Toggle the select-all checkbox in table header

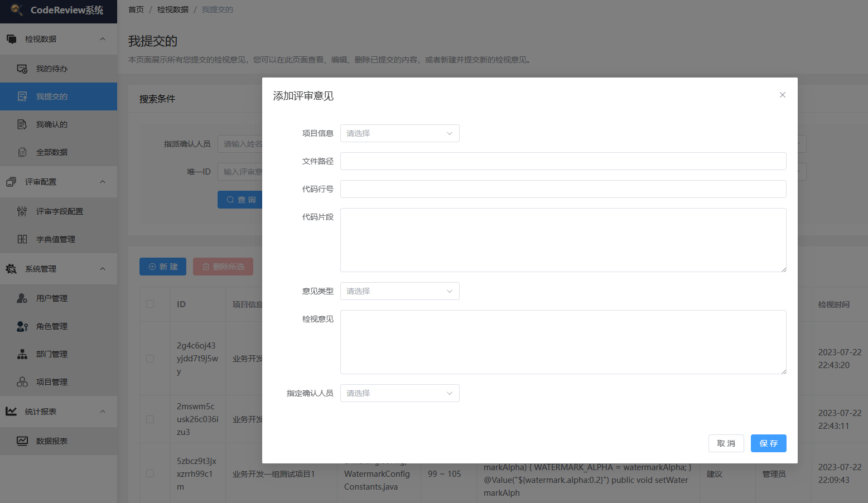pos(150,304)
